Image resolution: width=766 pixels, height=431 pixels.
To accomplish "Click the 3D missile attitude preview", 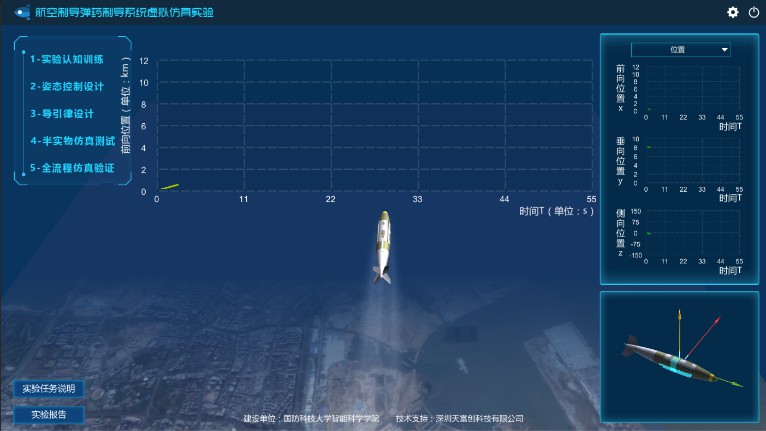I will [x=679, y=357].
